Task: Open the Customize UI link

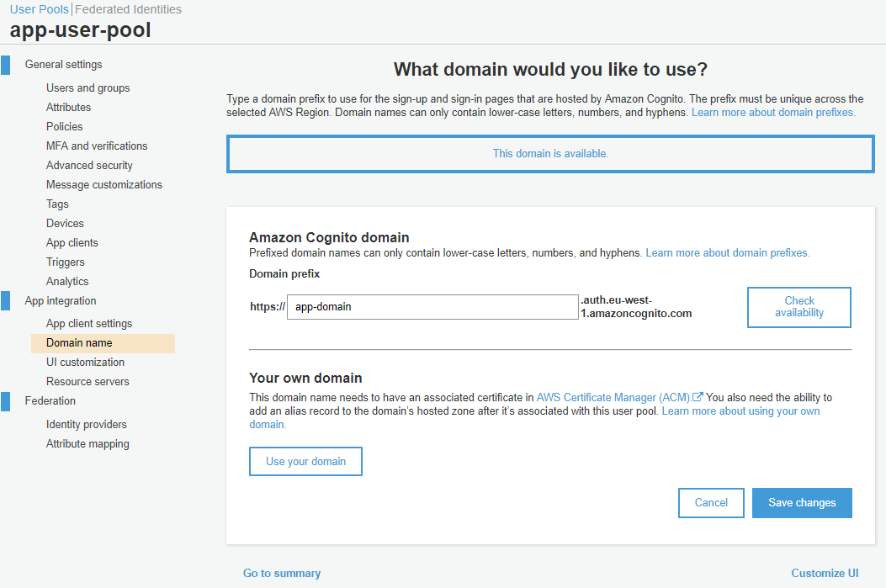Action: (825, 573)
